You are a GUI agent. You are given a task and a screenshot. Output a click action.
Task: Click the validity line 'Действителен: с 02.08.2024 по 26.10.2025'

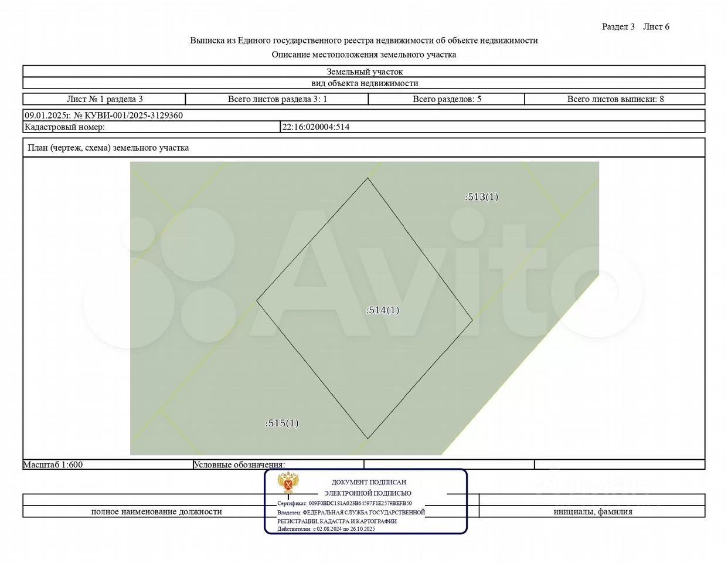pos(326,529)
